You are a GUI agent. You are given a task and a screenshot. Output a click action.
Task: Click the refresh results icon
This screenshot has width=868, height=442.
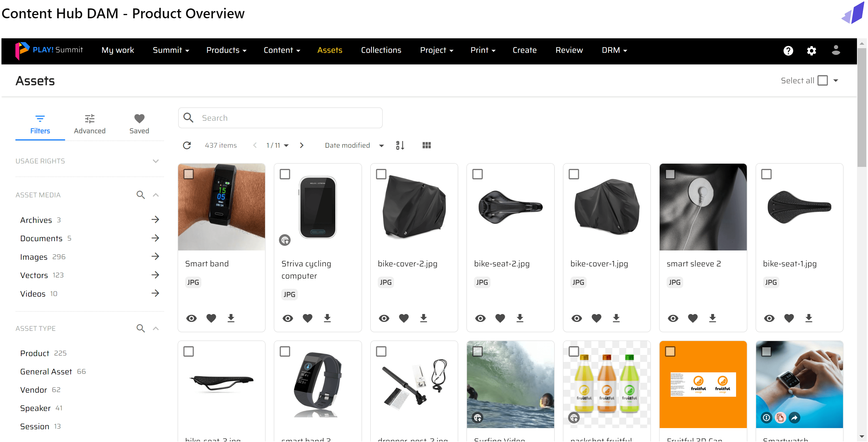[187, 145]
